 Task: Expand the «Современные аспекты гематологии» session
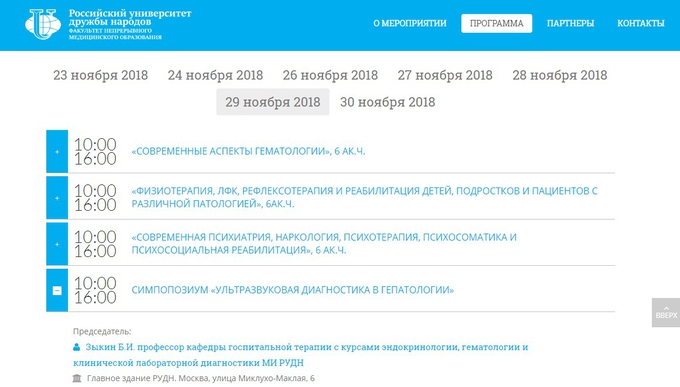tap(57, 152)
